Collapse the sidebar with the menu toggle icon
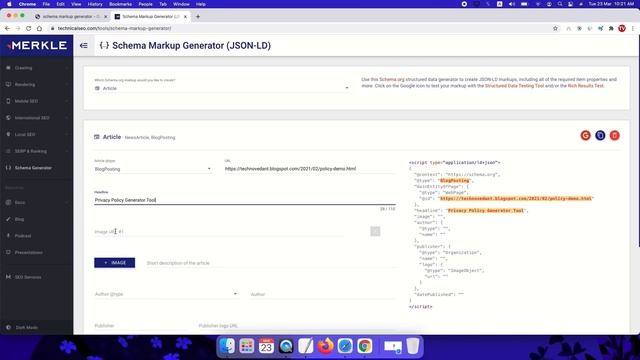Screen dimensions: 640x360 (x=84, y=46)
